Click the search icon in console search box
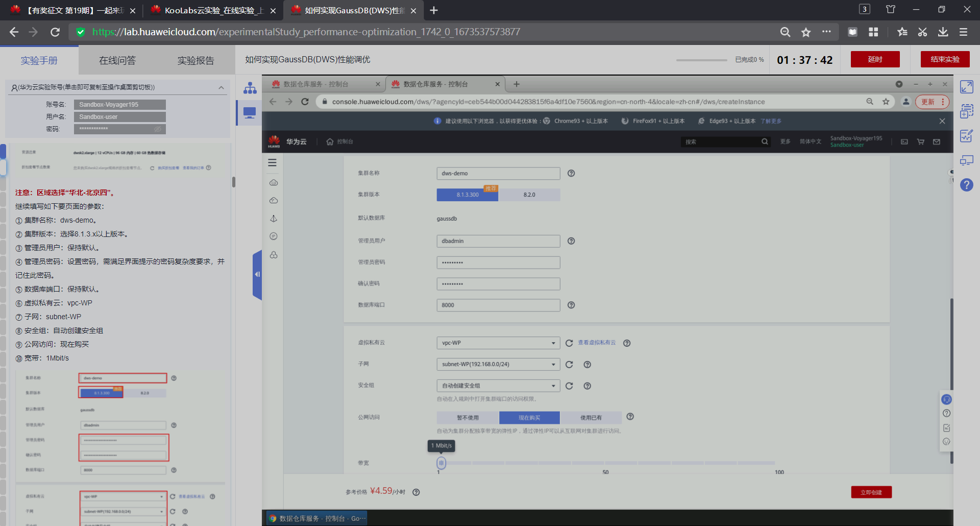980x526 pixels. click(x=765, y=141)
